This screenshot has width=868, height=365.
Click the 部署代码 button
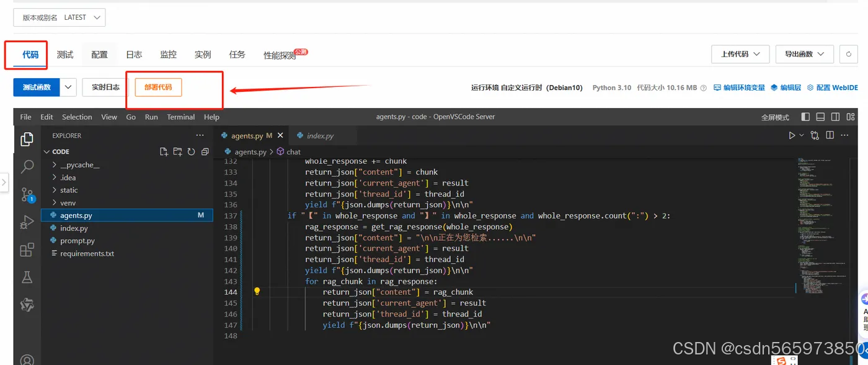click(x=158, y=88)
